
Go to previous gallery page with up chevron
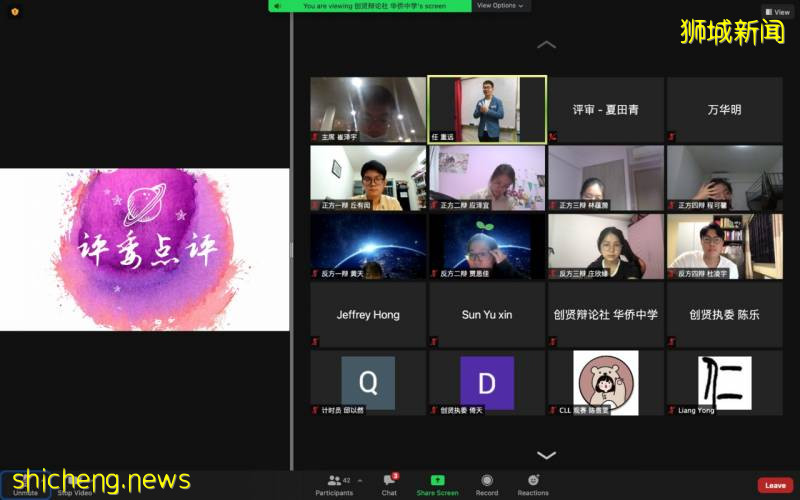click(x=546, y=45)
